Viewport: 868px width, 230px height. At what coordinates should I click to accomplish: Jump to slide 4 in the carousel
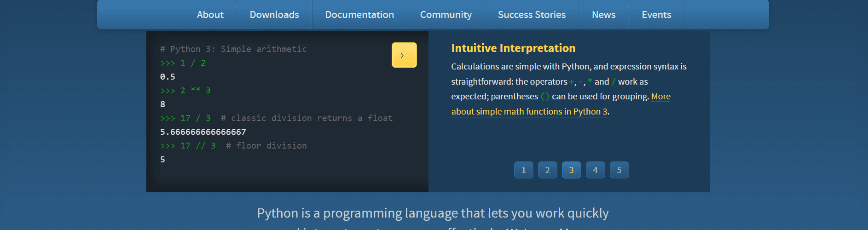tap(595, 170)
